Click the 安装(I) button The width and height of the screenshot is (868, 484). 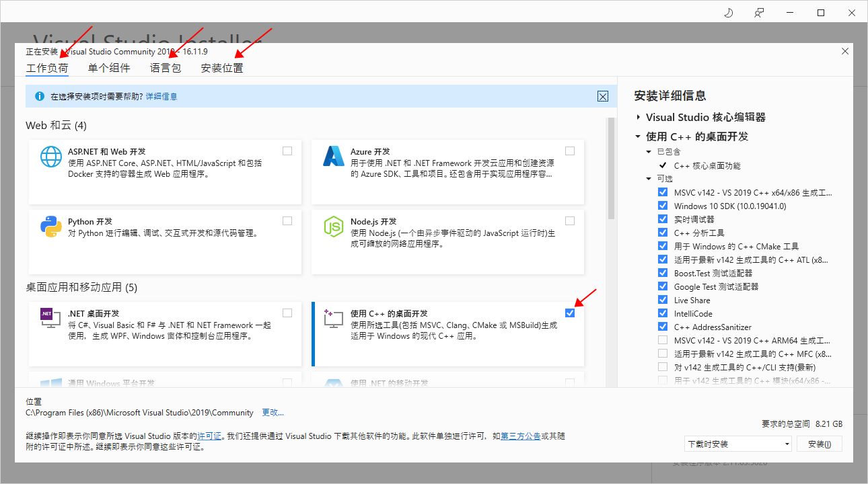click(820, 444)
